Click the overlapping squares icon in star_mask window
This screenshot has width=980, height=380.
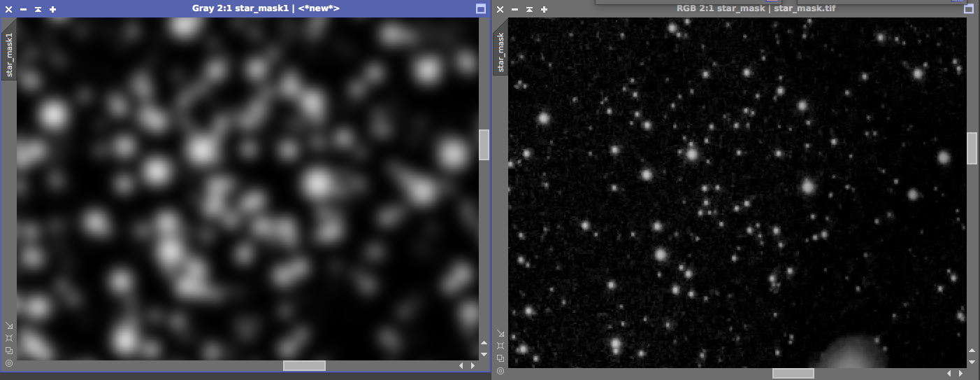click(x=500, y=358)
